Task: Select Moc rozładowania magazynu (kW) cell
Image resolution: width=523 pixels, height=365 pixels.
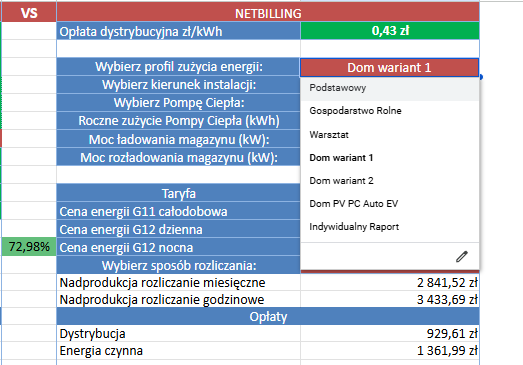Action: pos(178,157)
